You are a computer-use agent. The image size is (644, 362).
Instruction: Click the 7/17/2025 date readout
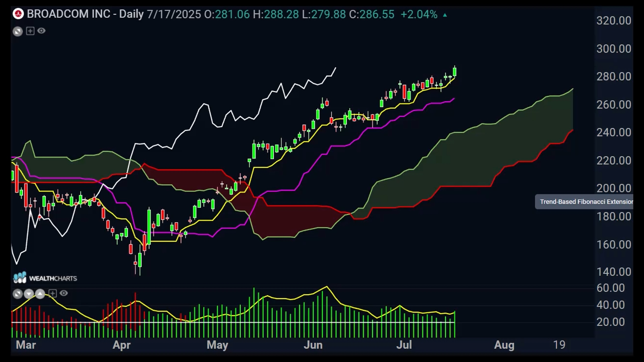point(174,14)
